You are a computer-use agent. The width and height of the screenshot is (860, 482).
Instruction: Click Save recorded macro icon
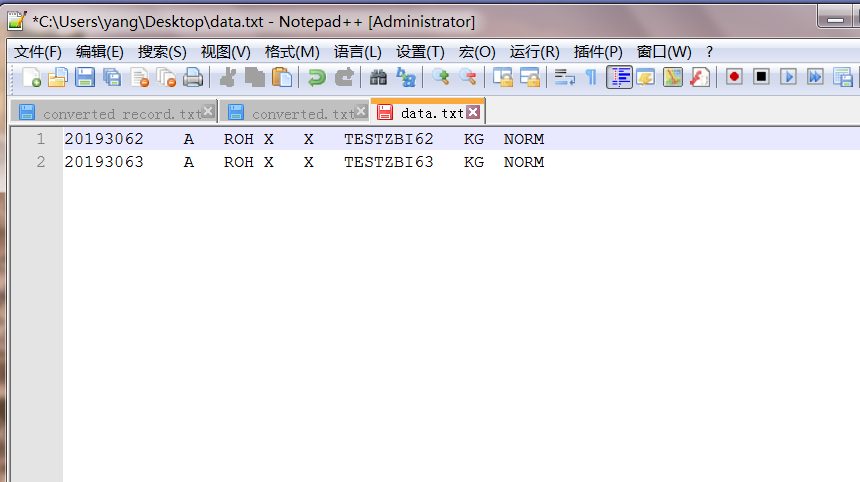pyautogui.click(x=842, y=77)
